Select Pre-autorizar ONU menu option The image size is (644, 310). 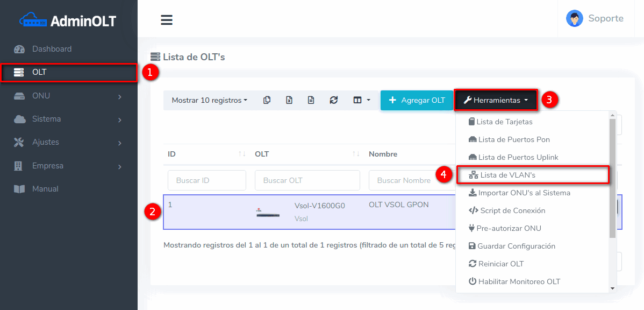click(x=509, y=228)
